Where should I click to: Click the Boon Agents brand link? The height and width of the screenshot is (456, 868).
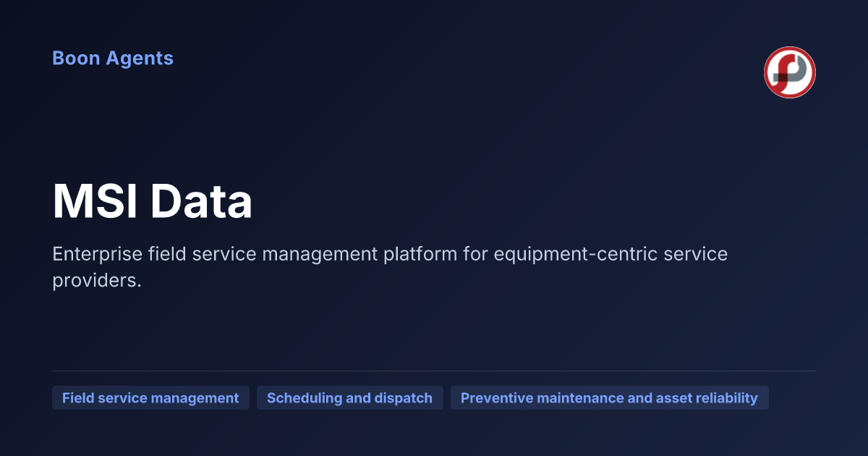[113, 58]
